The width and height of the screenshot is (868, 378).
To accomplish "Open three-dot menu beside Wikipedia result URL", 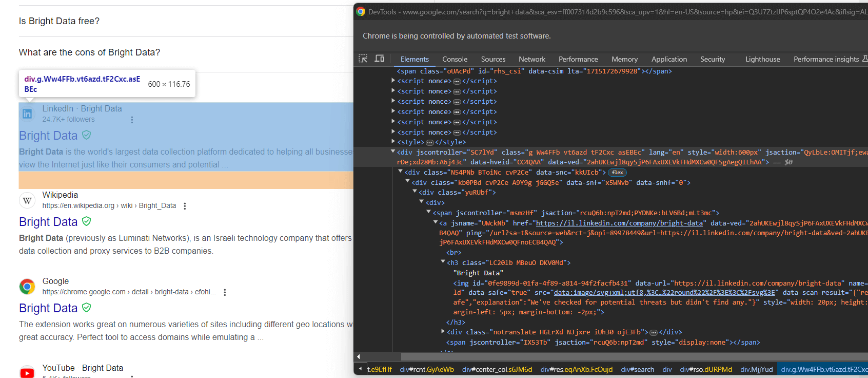I will coord(185,206).
